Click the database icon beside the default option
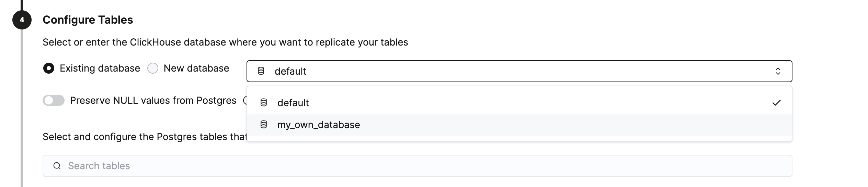Viewport: 868px width, 187px height. pos(264,103)
